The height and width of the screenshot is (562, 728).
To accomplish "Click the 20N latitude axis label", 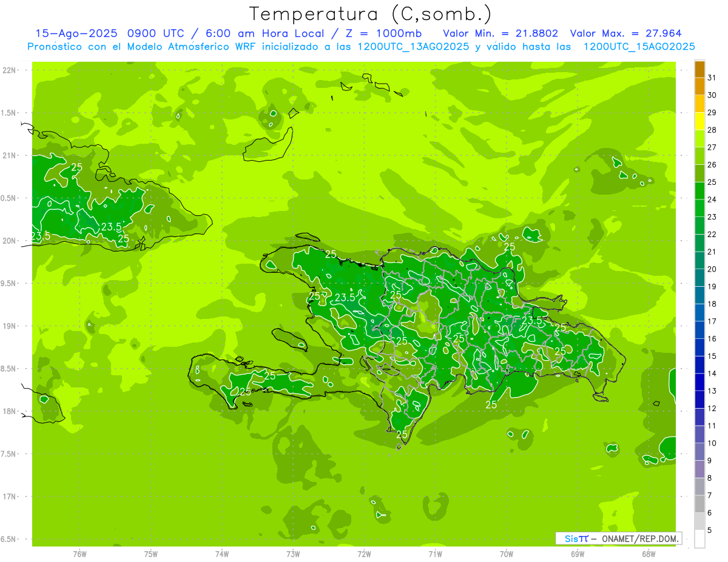I will [x=8, y=241].
